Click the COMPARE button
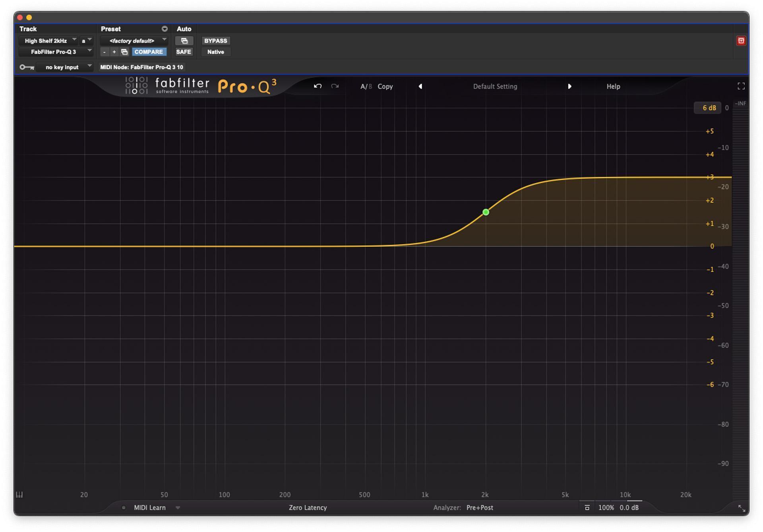The width and height of the screenshot is (763, 532). (x=149, y=52)
